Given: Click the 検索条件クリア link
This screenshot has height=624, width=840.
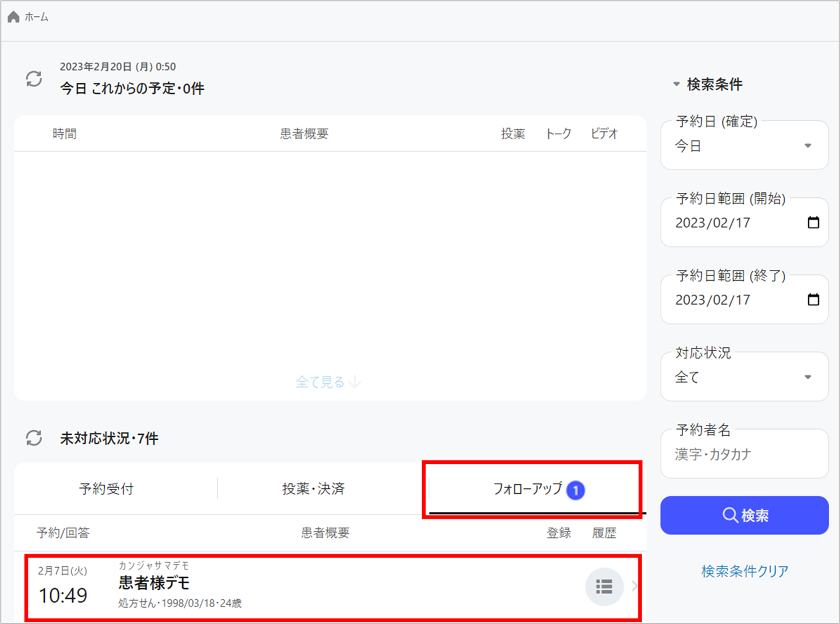Looking at the screenshot, I should [744, 571].
